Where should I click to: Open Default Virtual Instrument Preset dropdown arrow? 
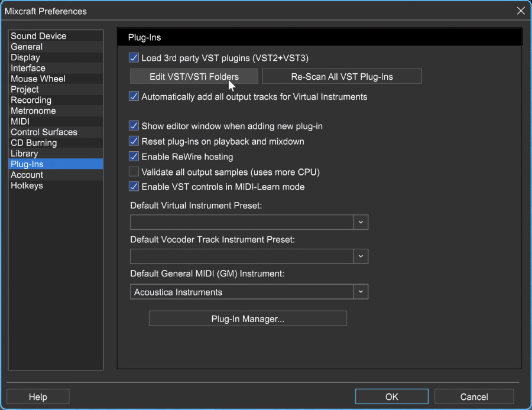tap(361, 222)
